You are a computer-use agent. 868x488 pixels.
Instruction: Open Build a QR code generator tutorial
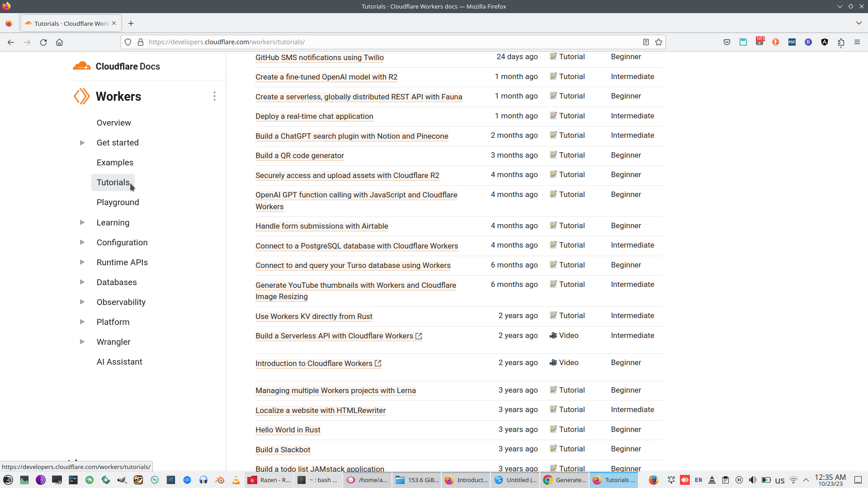(x=299, y=155)
